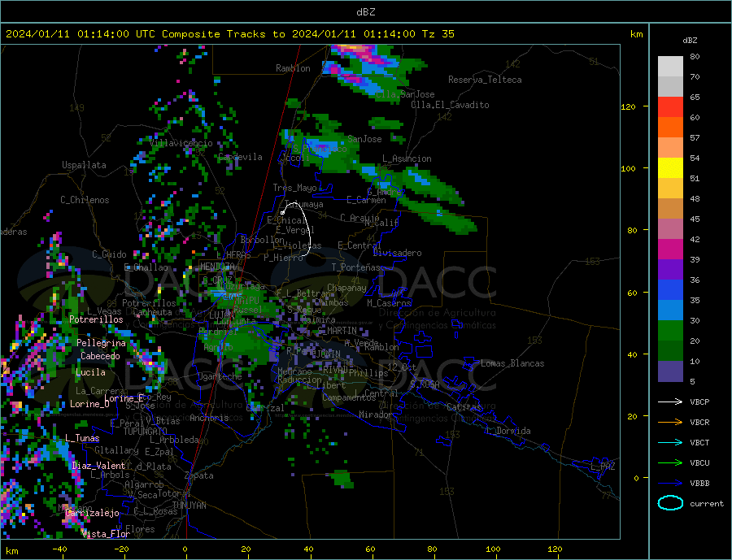Click the 'Capdevila' map label
The width and height of the screenshot is (732, 560).
tap(240, 157)
